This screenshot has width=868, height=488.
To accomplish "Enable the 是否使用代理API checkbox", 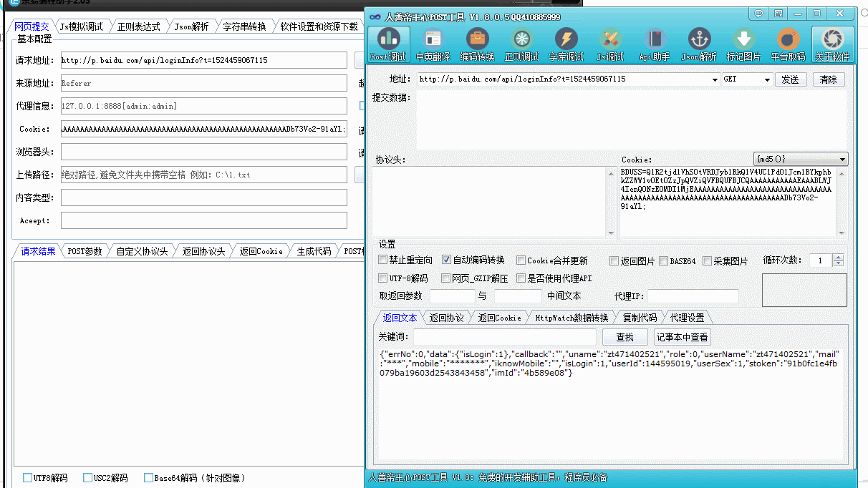I will coord(521,278).
